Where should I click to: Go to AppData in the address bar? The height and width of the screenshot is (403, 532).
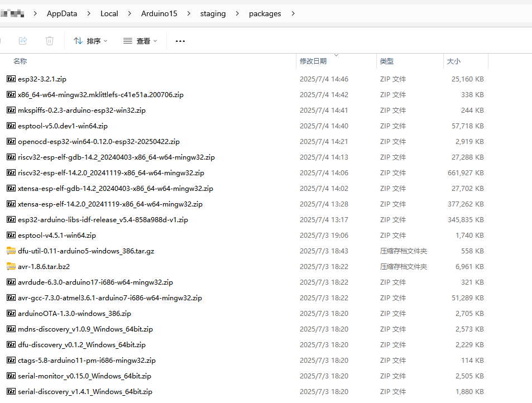coord(62,13)
